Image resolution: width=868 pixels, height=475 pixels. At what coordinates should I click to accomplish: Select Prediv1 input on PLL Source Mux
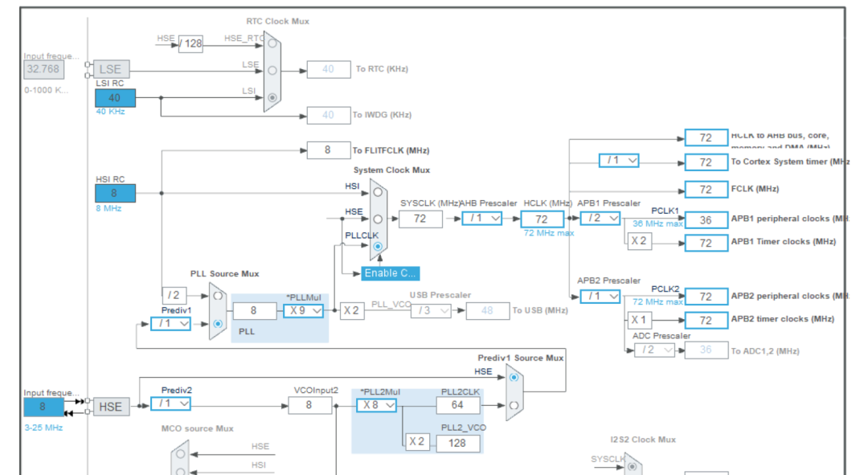[x=218, y=324]
